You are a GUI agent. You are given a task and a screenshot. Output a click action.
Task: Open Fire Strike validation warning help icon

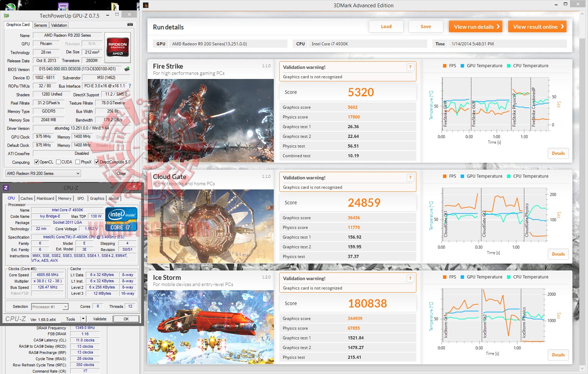(x=410, y=67)
